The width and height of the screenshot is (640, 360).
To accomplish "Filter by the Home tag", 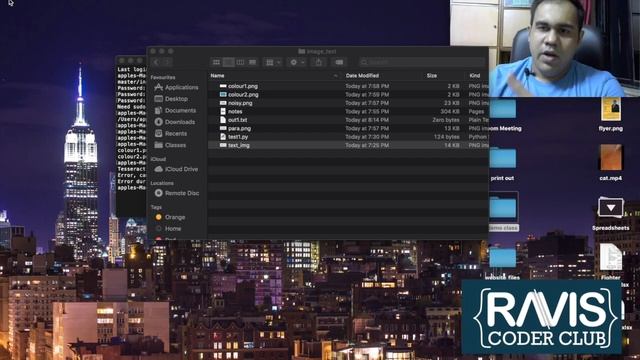I will pyautogui.click(x=168, y=229).
